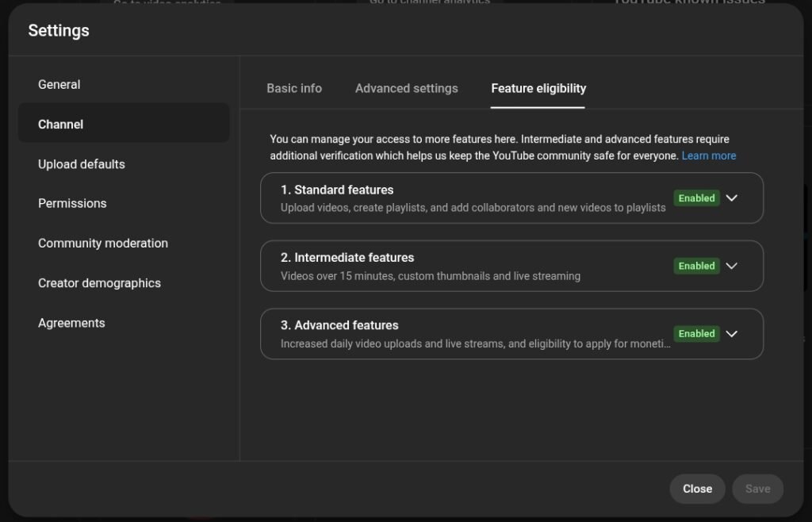Expand the Standard features chevron

pyautogui.click(x=732, y=198)
